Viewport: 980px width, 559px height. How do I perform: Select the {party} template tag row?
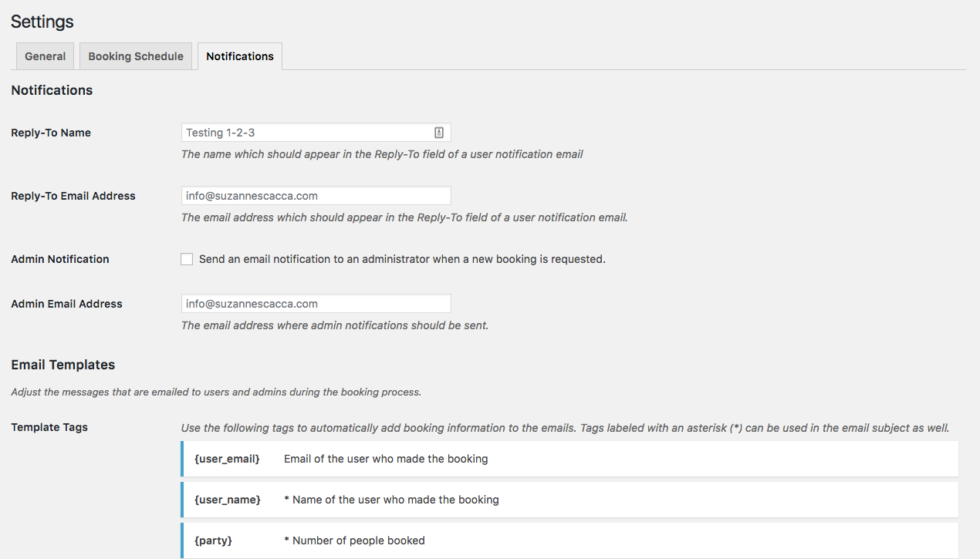point(569,540)
